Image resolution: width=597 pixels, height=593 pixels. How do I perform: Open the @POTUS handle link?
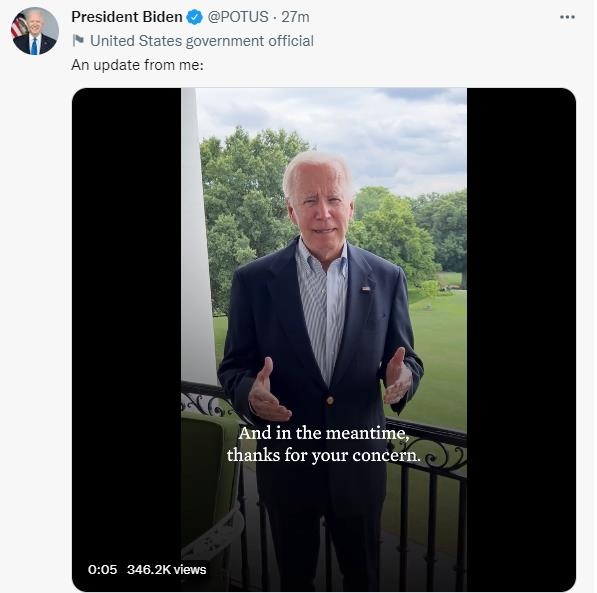[238, 17]
